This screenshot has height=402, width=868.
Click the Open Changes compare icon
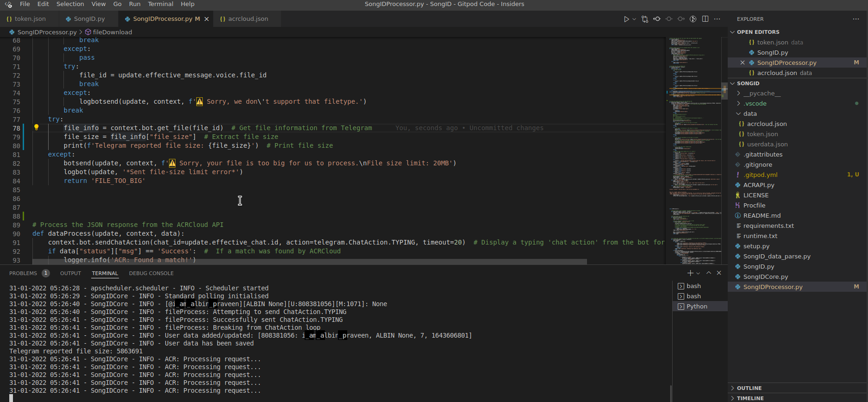coord(645,19)
